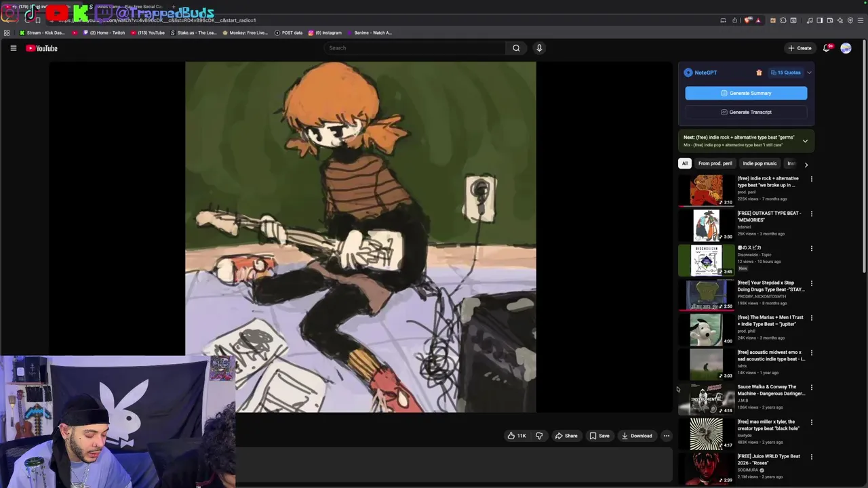The width and height of the screenshot is (868, 488).
Task: Open the Brave Shields lion icon
Action: point(747,20)
